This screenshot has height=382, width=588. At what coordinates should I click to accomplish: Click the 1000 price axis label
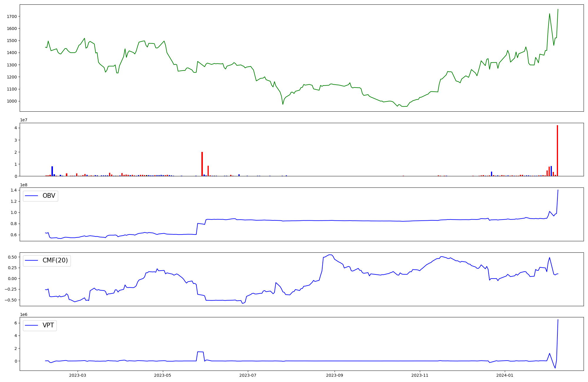click(x=11, y=101)
